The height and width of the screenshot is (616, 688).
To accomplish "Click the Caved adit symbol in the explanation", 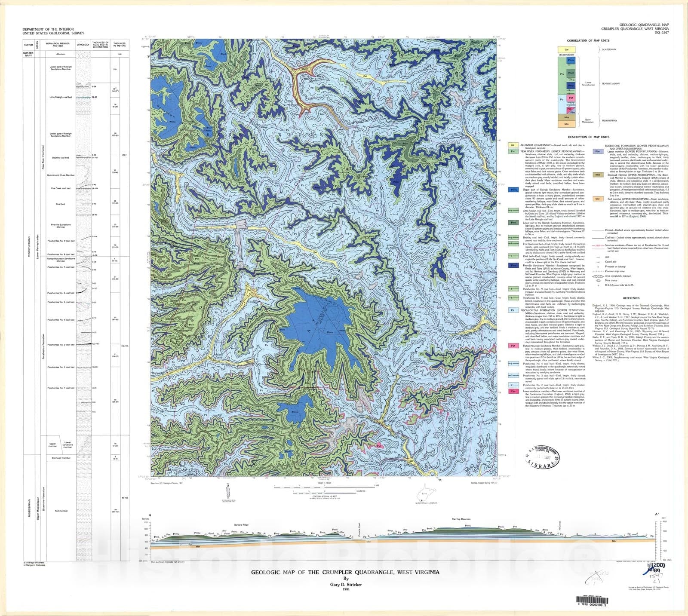I will click(599, 261).
